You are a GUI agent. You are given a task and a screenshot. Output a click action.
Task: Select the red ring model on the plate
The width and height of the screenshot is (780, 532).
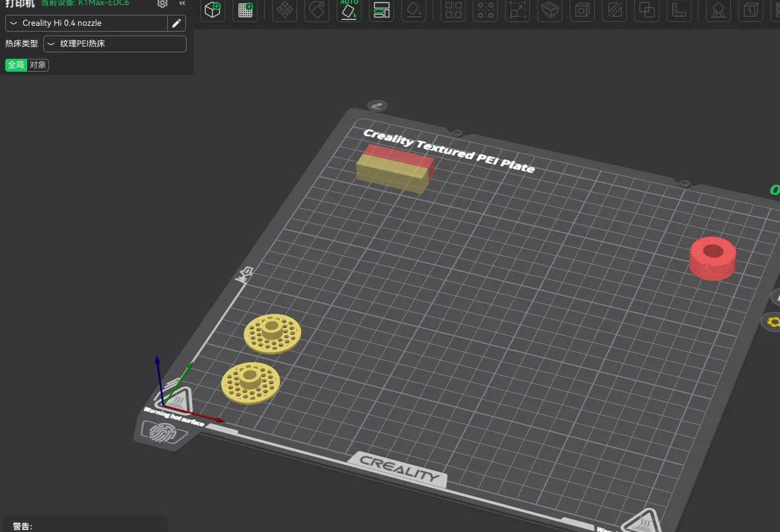(712, 258)
